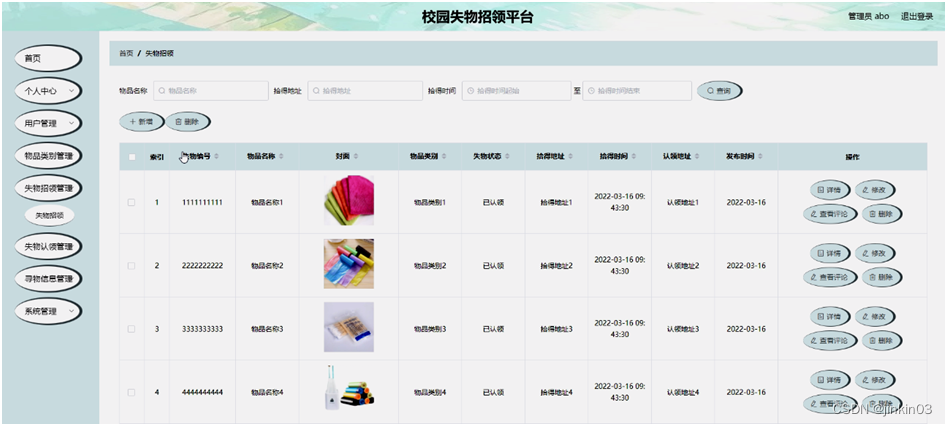
Task: Sort by 物品名称 column sort arrows
Action: 281,157
